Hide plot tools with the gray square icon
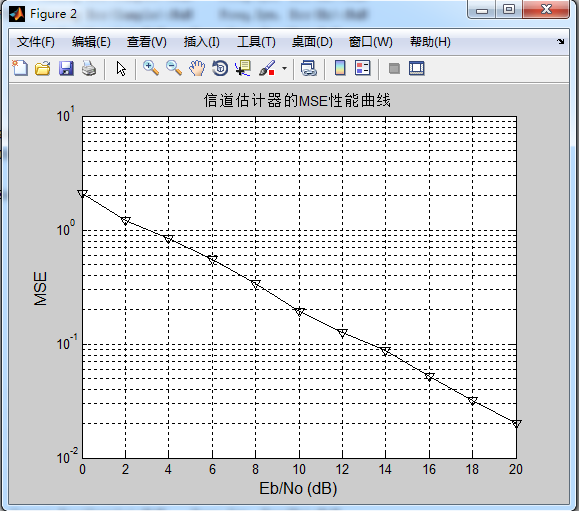The height and width of the screenshot is (511, 579). (x=394, y=68)
